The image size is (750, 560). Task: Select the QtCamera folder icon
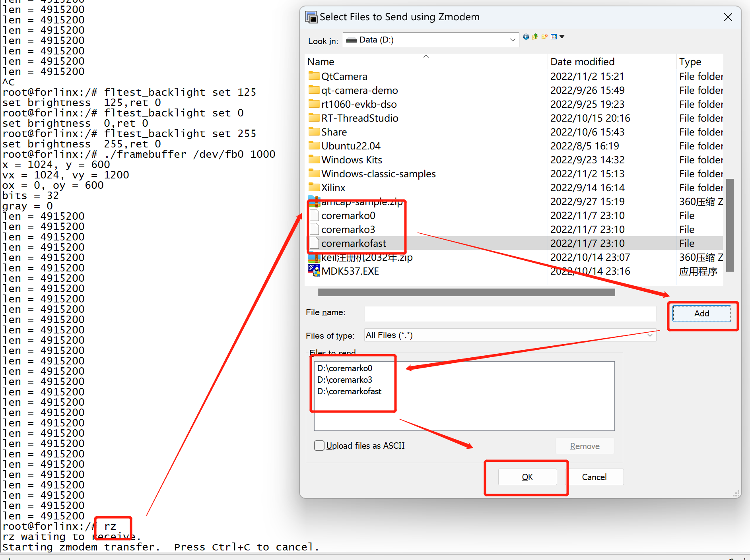click(x=314, y=76)
